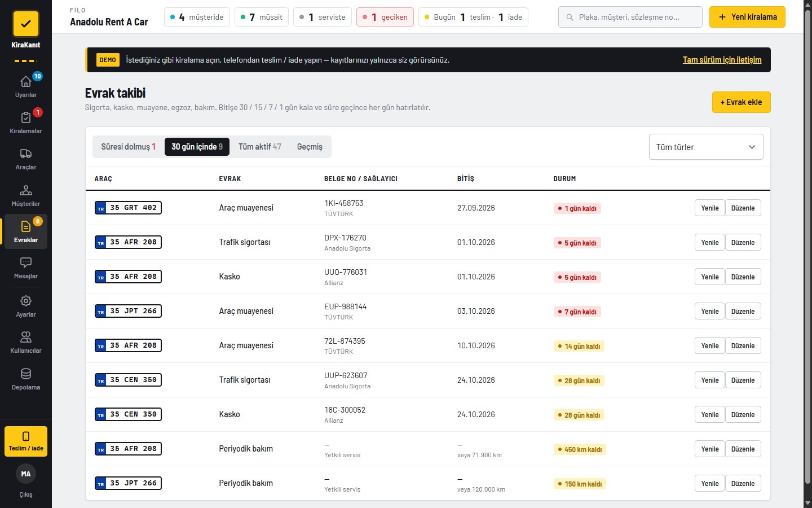Image resolution: width=812 pixels, height=508 pixels.
Task: Open Depolama storage section
Action: [x=26, y=379]
